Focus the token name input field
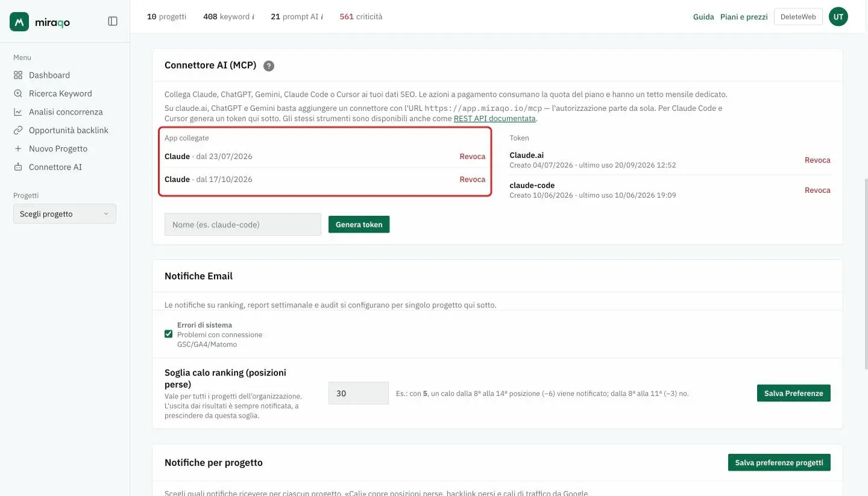This screenshot has height=496, width=868. pos(243,224)
